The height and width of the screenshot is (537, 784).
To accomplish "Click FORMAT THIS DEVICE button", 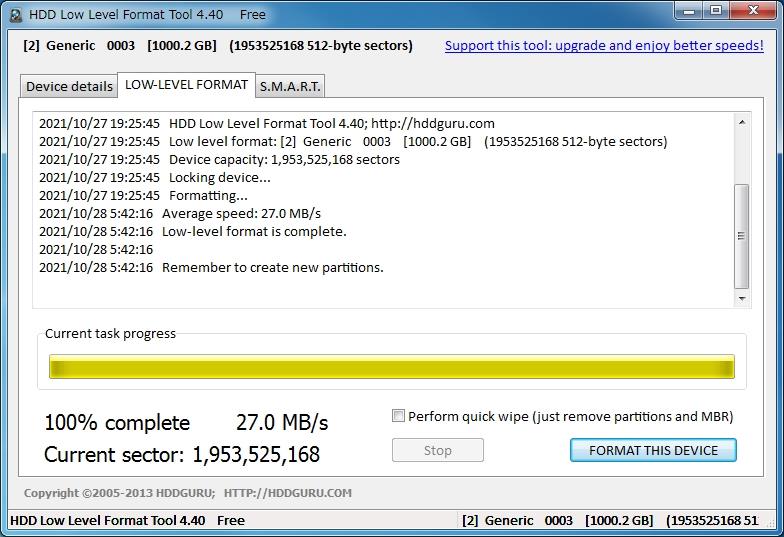I will [x=653, y=450].
